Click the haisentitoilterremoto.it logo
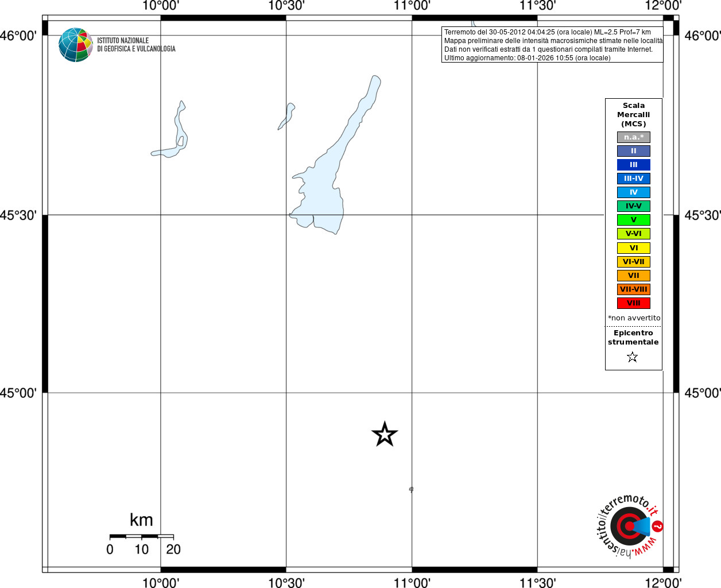Screen dimensions: 721x588 (630, 525)
